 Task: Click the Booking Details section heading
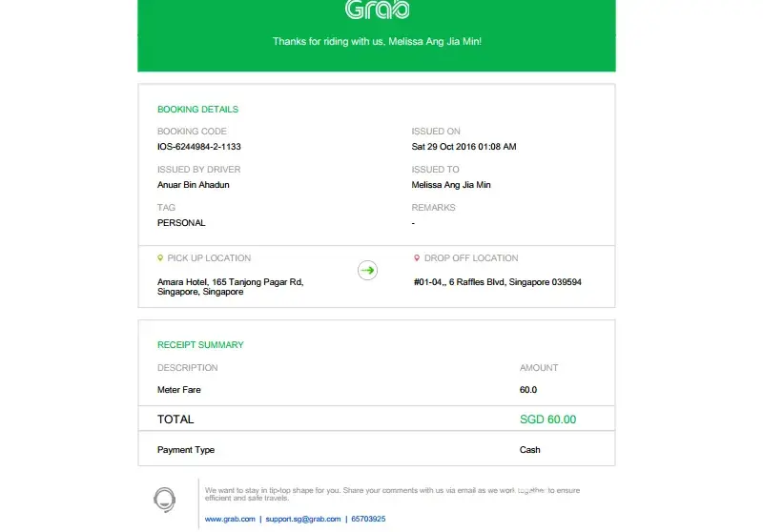(x=197, y=110)
